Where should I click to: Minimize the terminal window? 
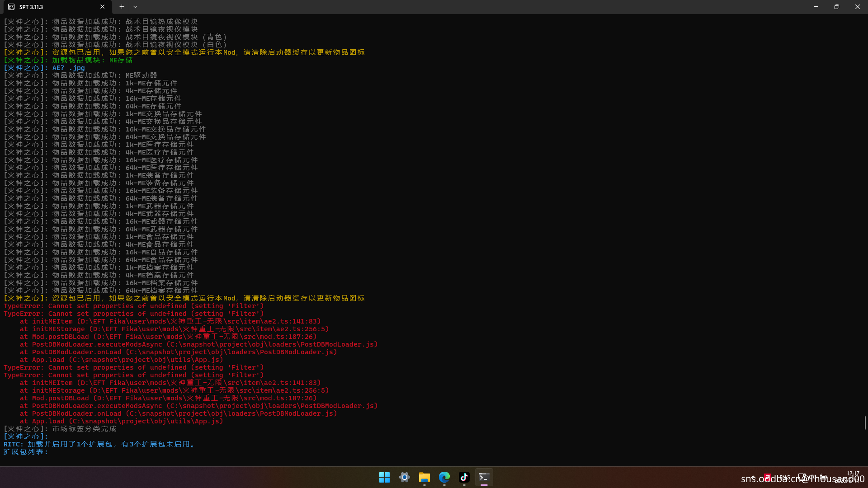tap(816, 7)
